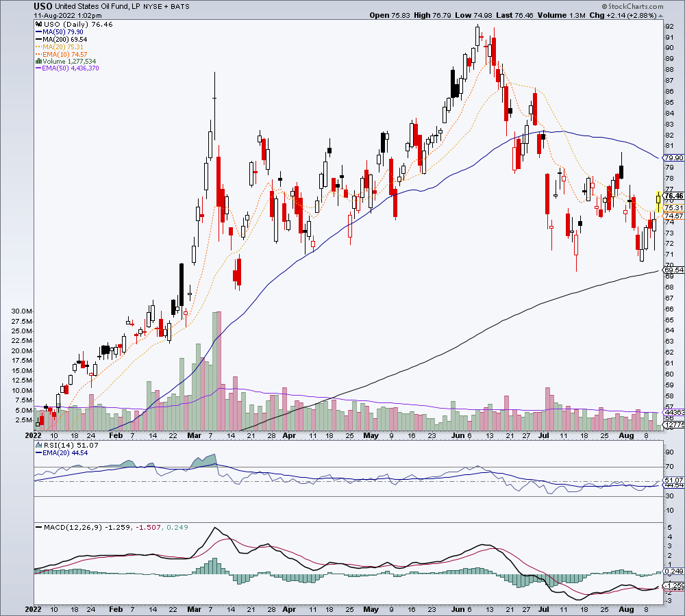Click the 'High 76.79' value
The image size is (685, 616).
pyautogui.click(x=432, y=15)
